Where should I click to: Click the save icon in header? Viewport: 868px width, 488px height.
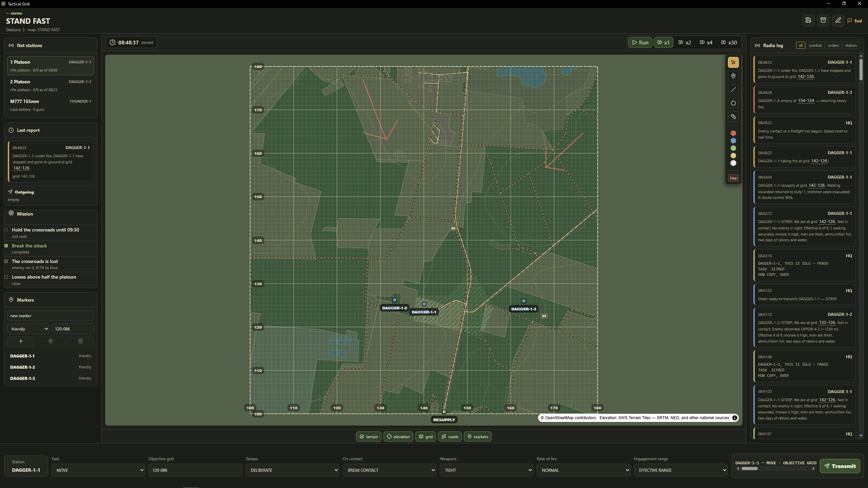click(808, 20)
